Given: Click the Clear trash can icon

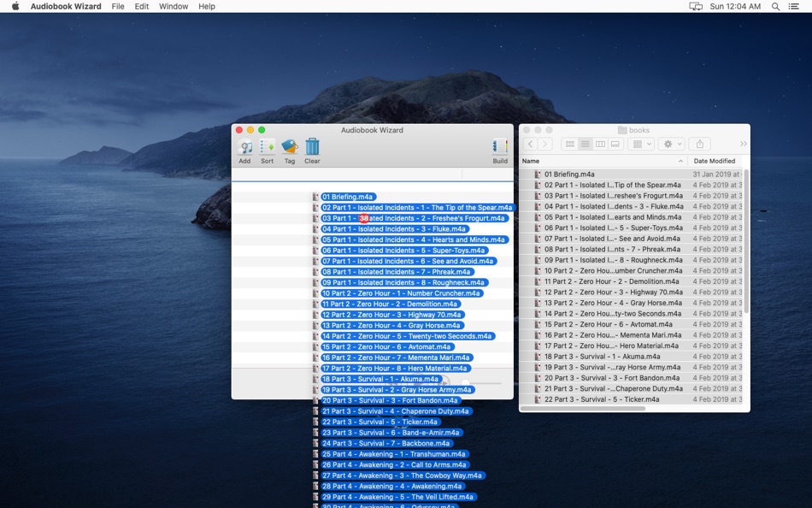Looking at the screenshot, I should pyautogui.click(x=312, y=147).
